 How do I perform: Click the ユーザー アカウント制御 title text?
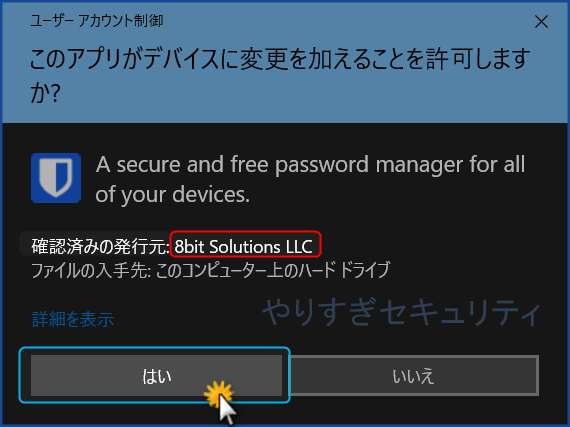pos(97,21)
